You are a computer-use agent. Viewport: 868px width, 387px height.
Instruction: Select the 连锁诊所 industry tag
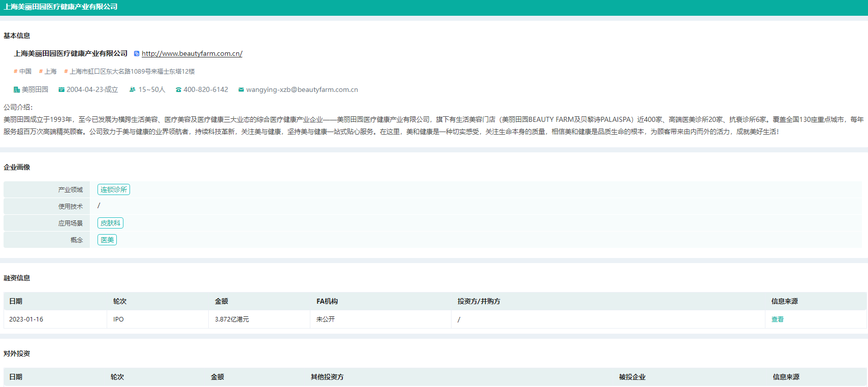point(114,189)
